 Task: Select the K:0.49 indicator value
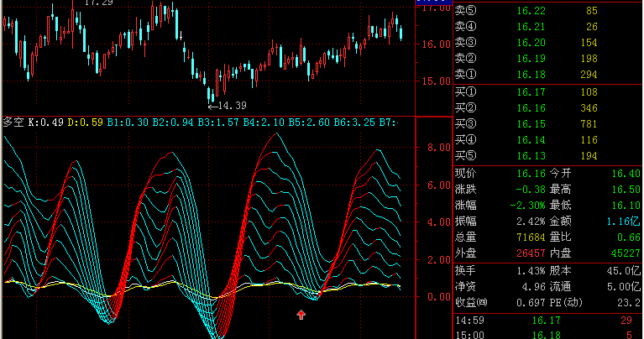(x=45, y=123)
